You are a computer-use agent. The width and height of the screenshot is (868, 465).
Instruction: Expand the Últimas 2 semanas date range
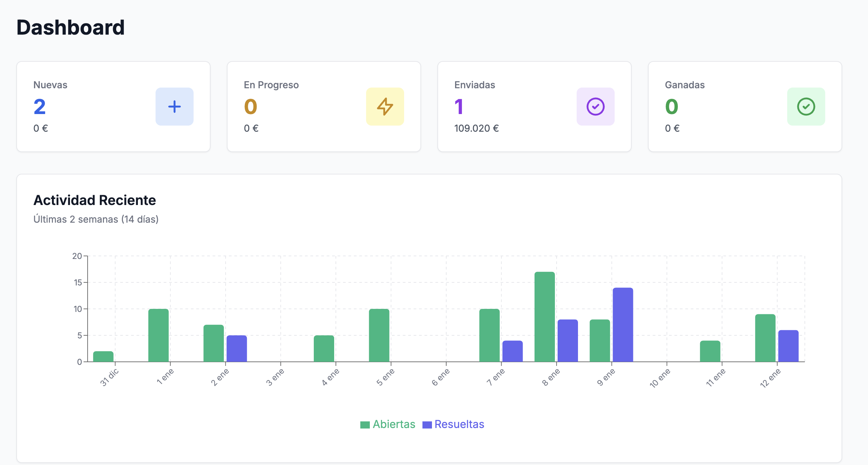(x=96, y=219)
